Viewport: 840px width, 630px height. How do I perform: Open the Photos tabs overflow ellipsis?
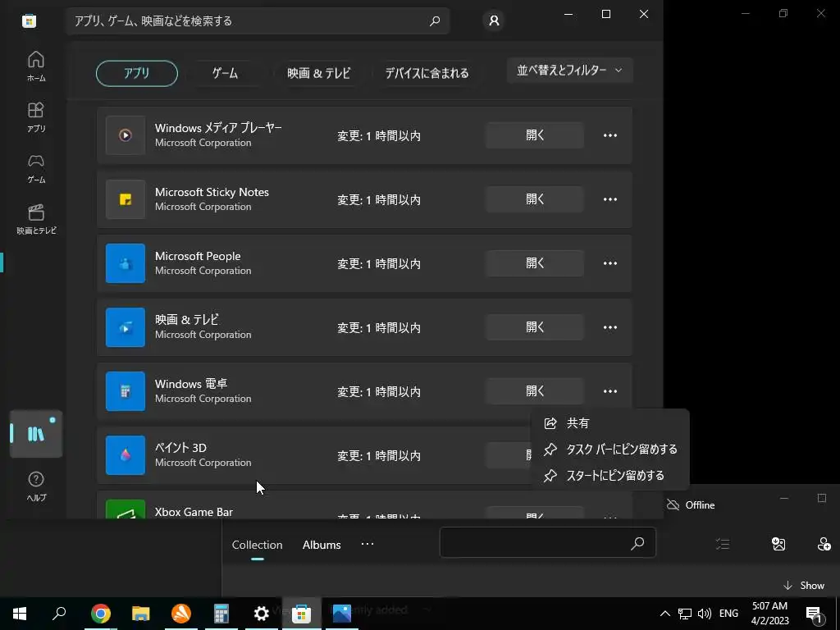click(x=367, y=544)
